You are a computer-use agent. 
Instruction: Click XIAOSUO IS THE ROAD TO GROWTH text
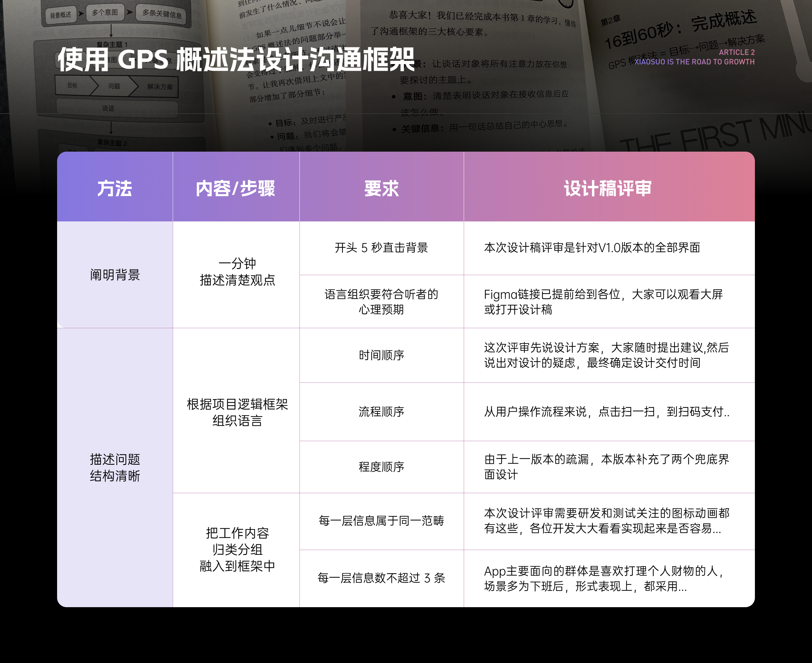click(694, 62)
